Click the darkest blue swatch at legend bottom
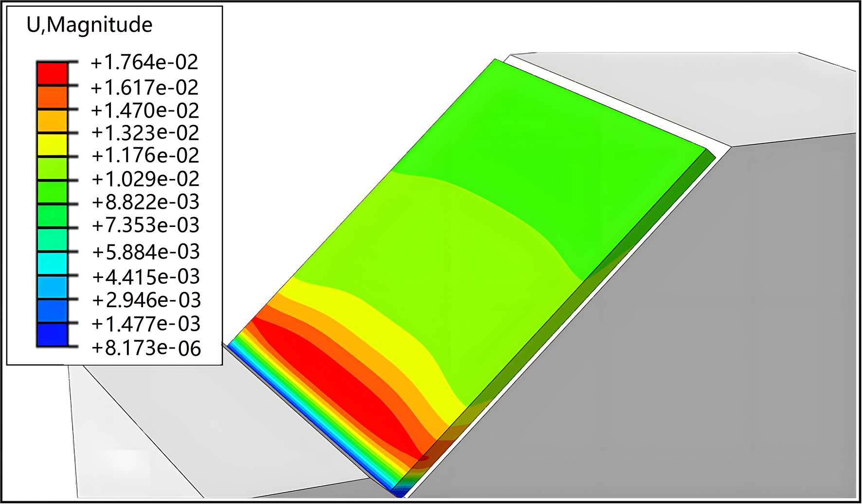Screen dimensions: 862x504 [52, 334]
